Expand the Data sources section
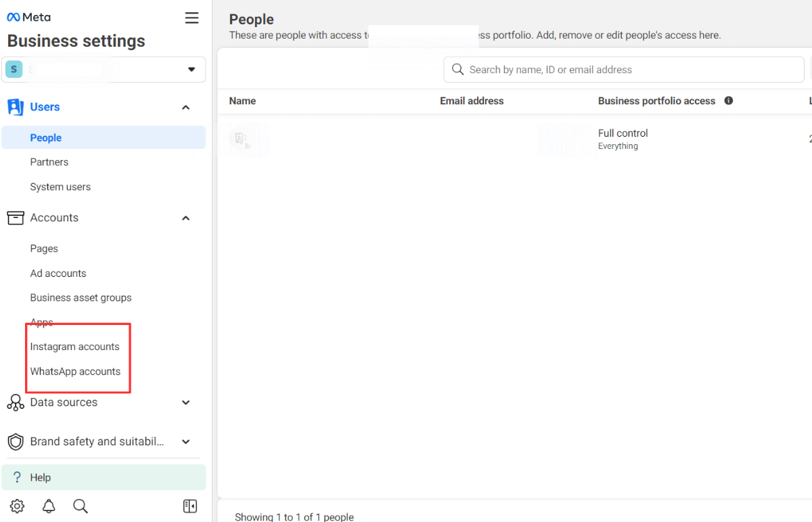 [x=185, y=402]
